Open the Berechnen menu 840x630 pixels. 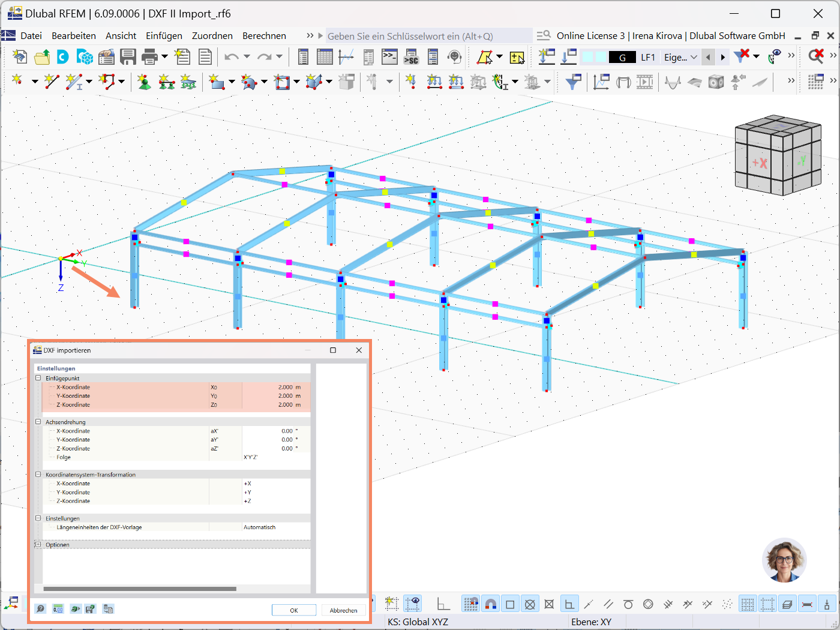tap(264, 35)
